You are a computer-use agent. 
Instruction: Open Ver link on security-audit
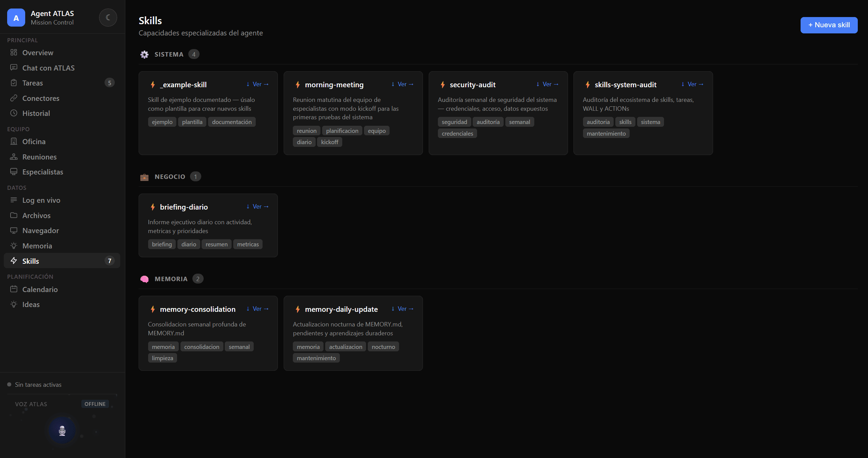point(550,84)
